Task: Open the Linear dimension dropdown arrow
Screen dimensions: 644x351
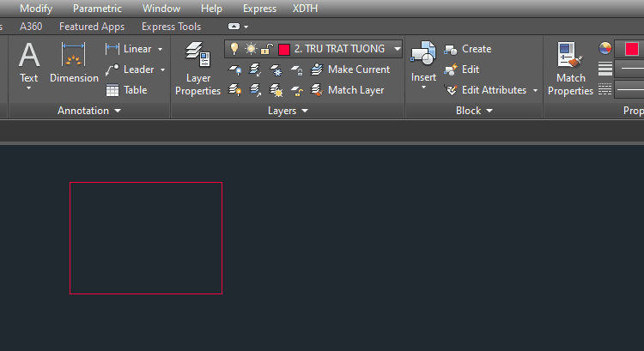Action: pyautogui.click(x=161, y=49)
